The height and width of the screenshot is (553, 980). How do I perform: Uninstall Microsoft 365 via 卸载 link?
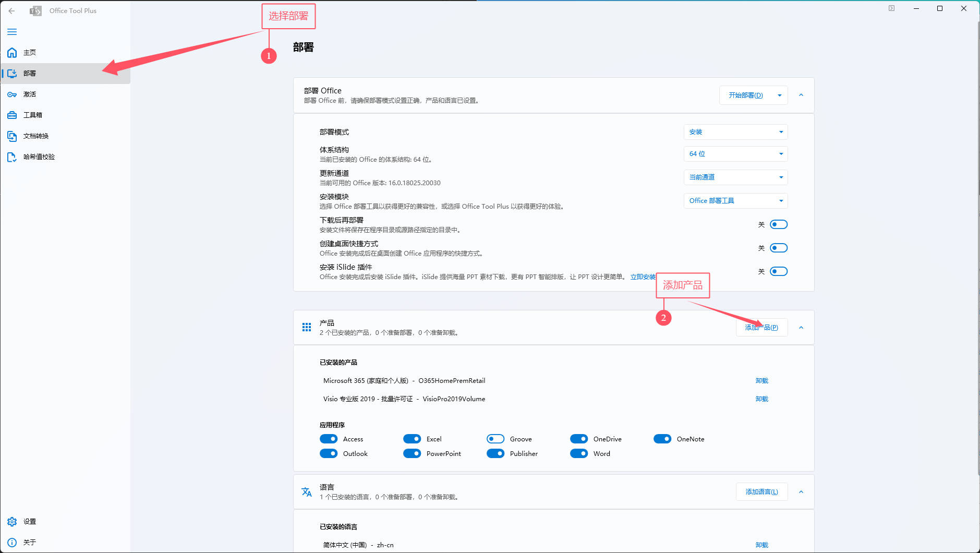tap(762, 381)
